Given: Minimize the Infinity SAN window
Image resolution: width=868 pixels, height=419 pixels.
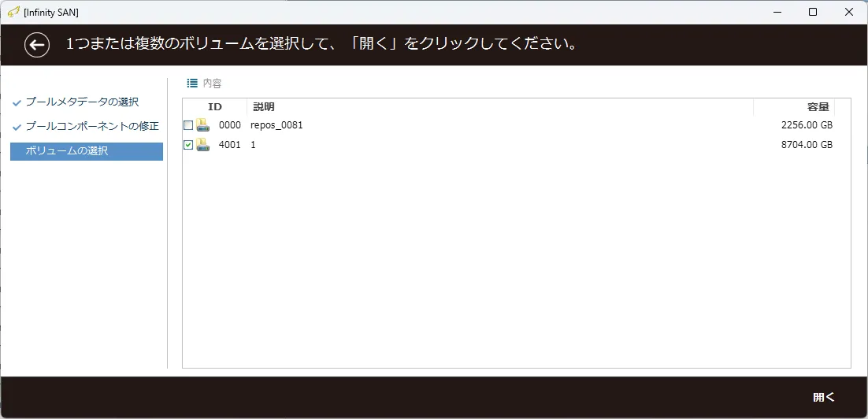Looking at the screenshot, I should (777, 12).
